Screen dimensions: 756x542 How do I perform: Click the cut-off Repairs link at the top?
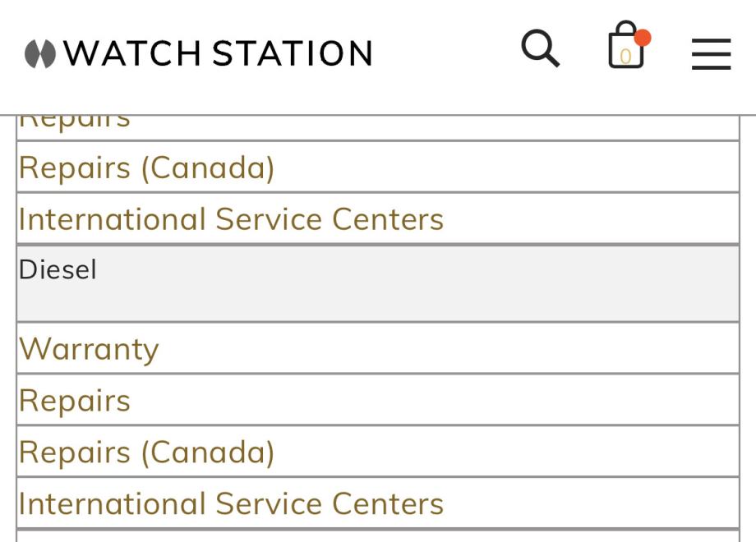pyautogui.click(x=74, y=123)
